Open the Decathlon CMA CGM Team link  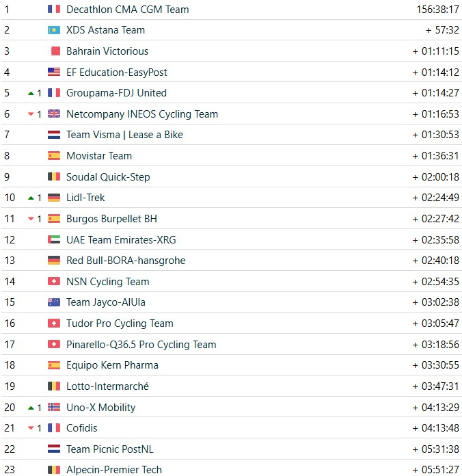coord(128,10)
